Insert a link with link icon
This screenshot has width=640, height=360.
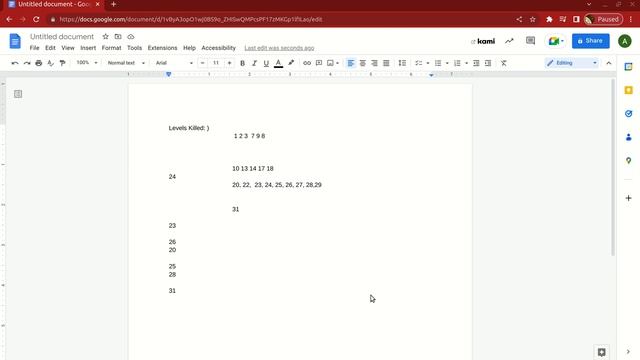[x=307, y=63]
